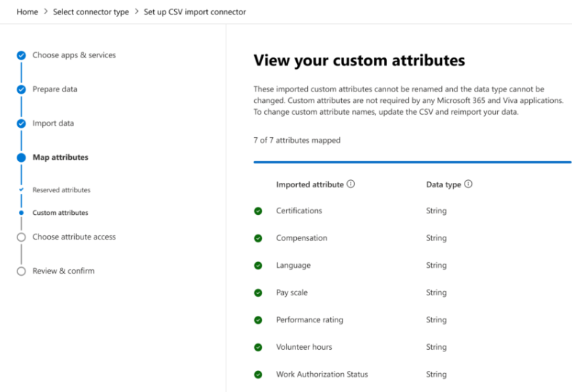Go to the Choose apps & services step

[x=73, y=55]
